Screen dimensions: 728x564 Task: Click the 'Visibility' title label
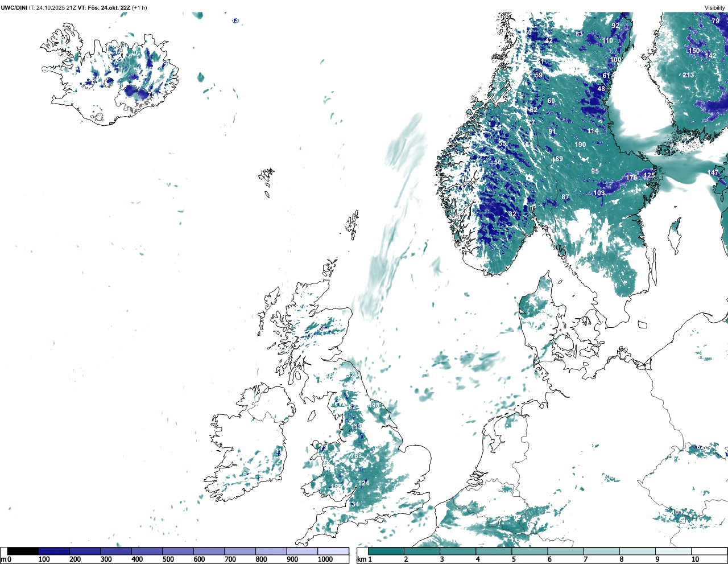715,8
